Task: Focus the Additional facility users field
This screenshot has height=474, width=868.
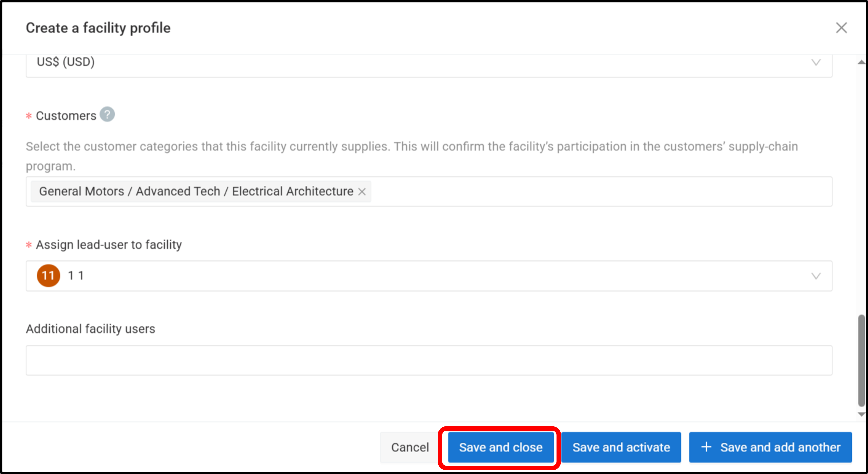Action: coord(429,360)
